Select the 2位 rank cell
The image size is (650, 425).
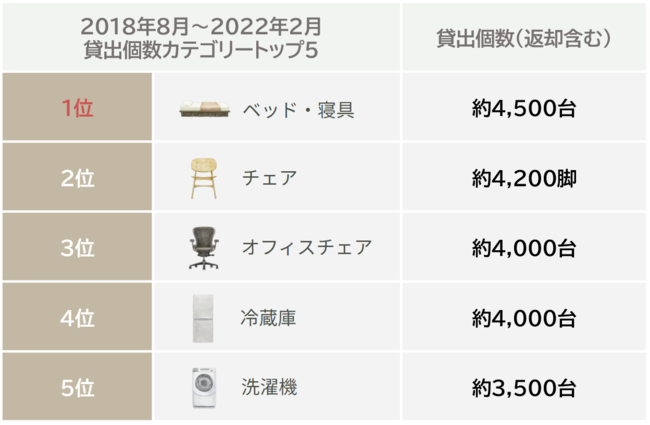[77, 179]
